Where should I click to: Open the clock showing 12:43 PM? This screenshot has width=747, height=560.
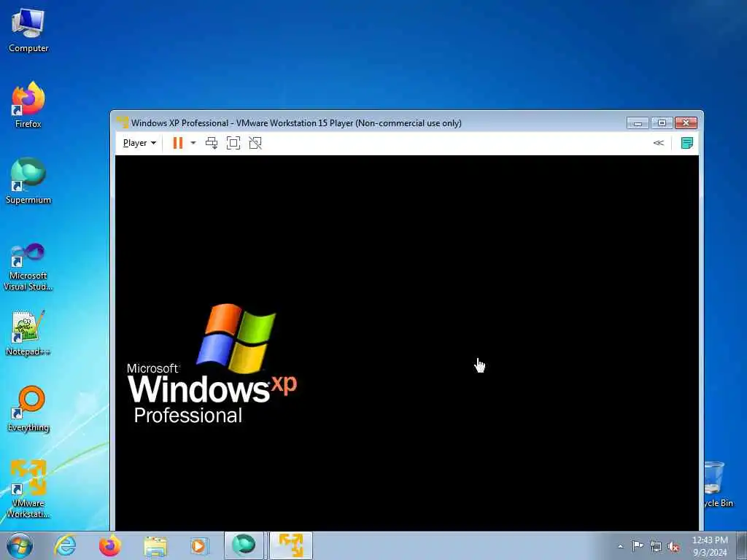(x=710, y=546)
